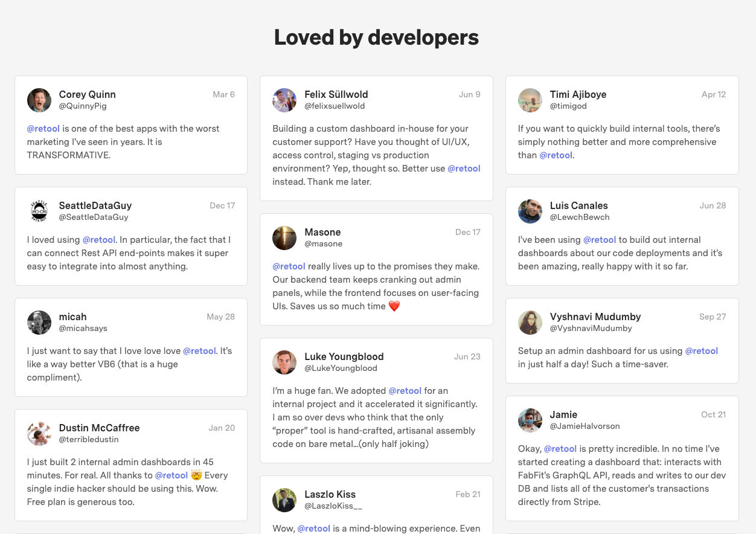The image size is (756, 534).
Task: Click the handle @JamieHalvorson
Action: [585, 426]
